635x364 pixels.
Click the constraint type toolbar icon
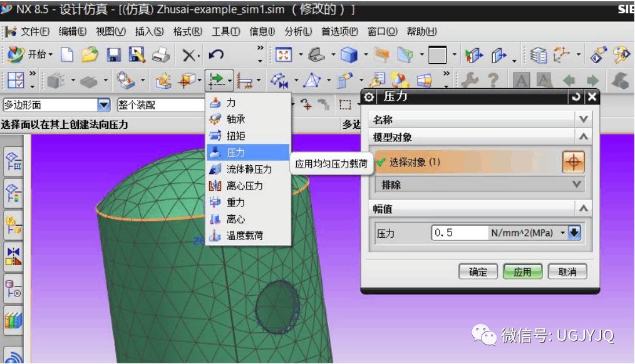245,81
